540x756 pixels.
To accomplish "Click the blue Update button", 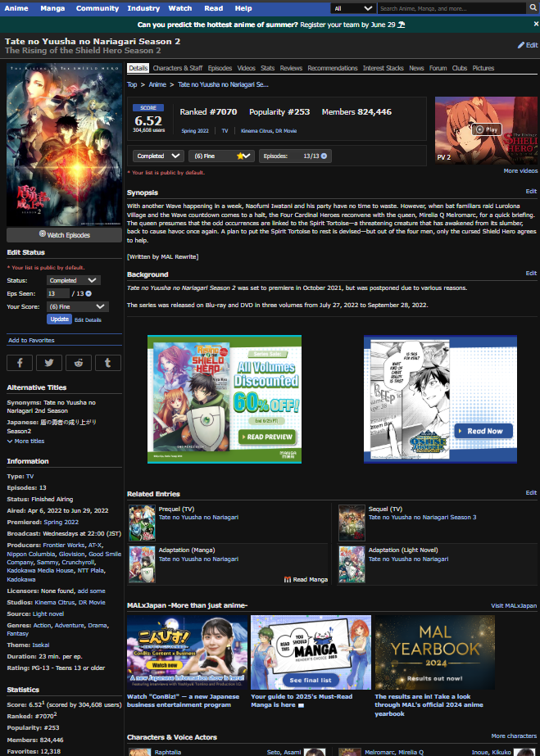I will (59, 319).
